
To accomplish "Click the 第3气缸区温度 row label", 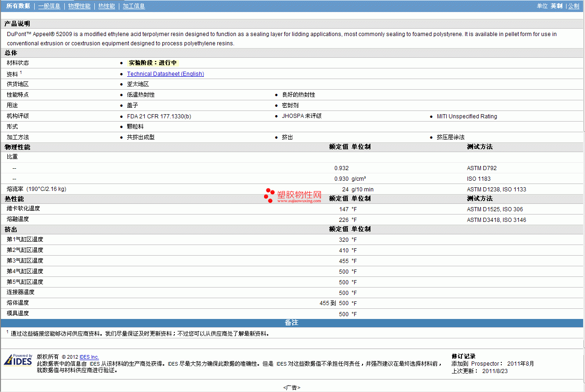I will pyautogui.click(x=25, y=261).
